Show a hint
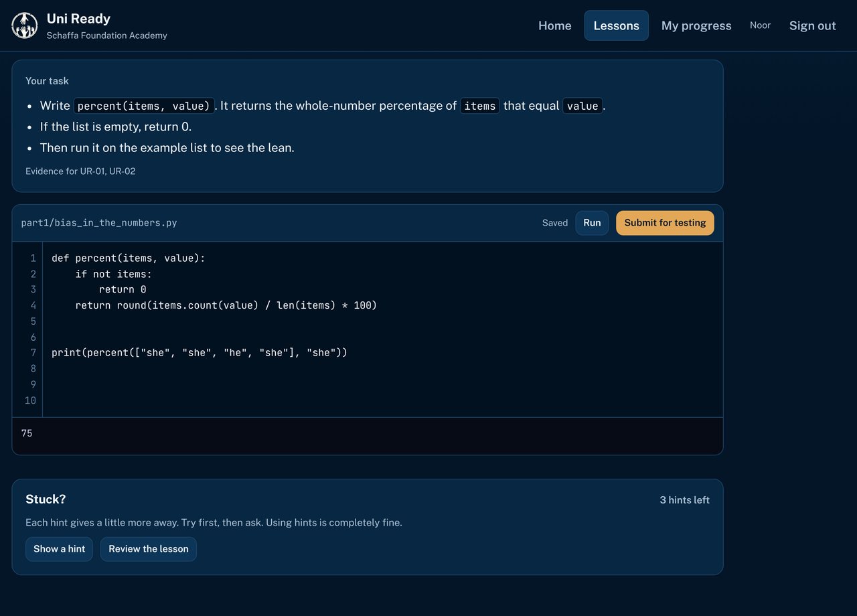The width and height of the screenshot is (857, 616). pyautogui.click(x=59, y=549)
